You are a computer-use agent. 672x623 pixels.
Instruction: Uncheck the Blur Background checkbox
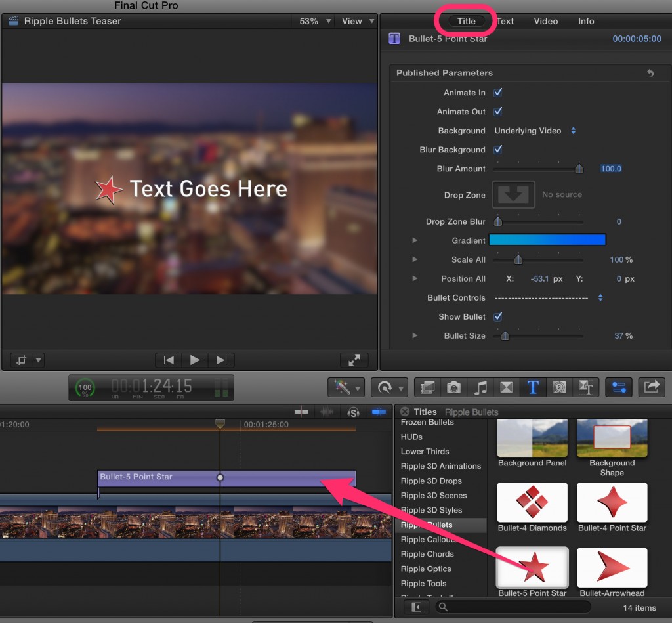(498, 150)
